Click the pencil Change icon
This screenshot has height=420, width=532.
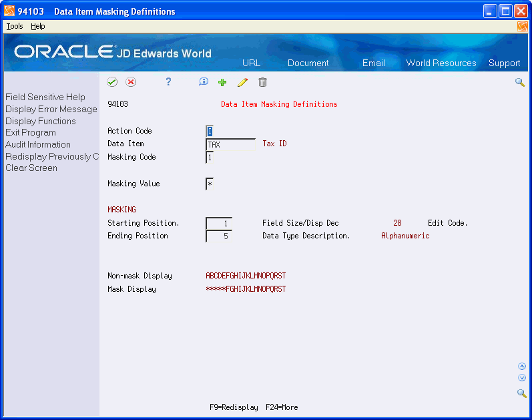242,82
